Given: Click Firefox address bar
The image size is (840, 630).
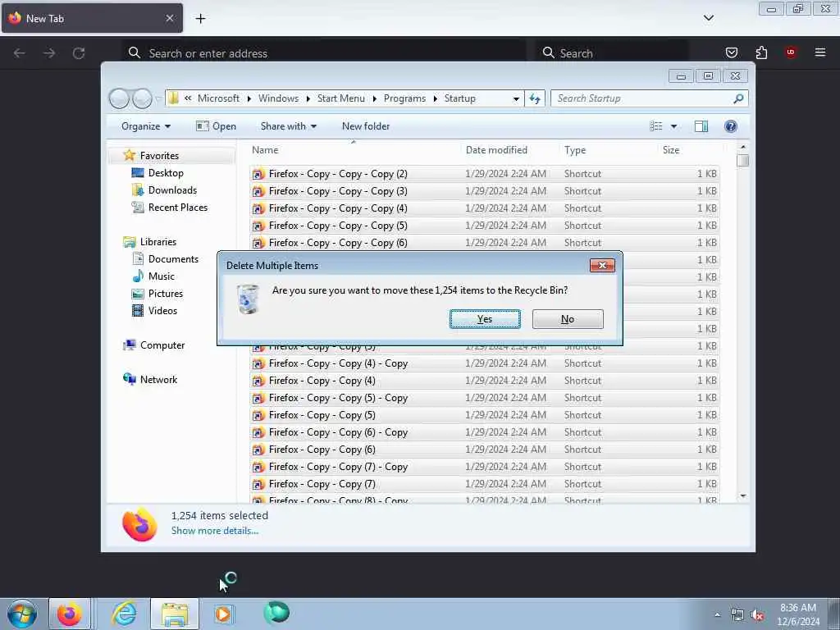Looking at the screenshot, I should point(324,53).
